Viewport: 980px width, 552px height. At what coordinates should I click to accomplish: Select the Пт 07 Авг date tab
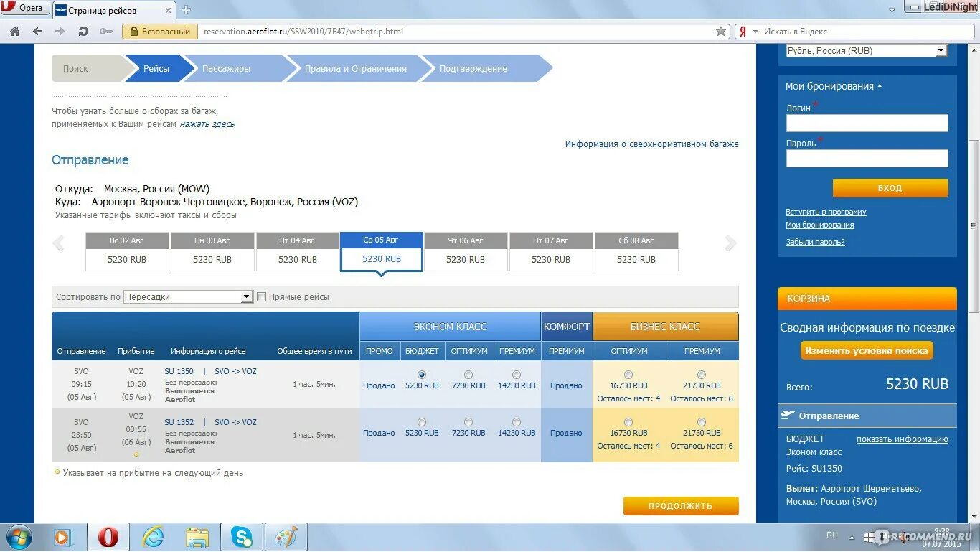(551, 251)
